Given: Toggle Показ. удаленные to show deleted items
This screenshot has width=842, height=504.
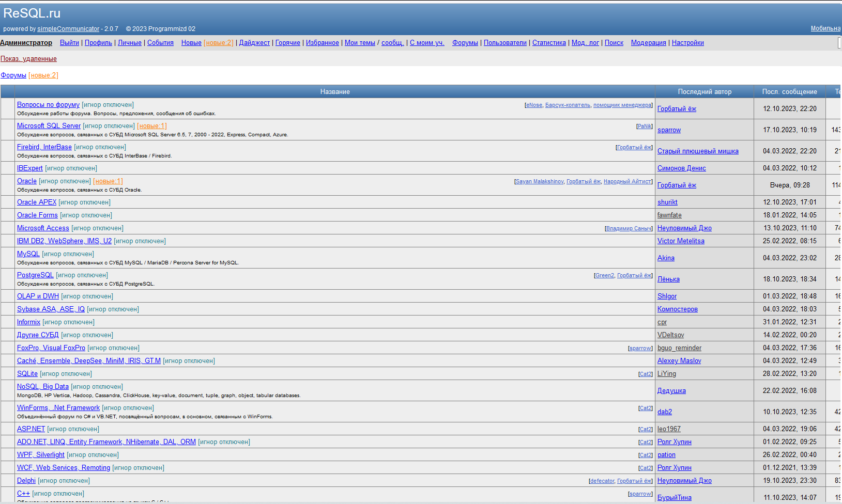Looking at the screenshot, I should click(28, 59).
